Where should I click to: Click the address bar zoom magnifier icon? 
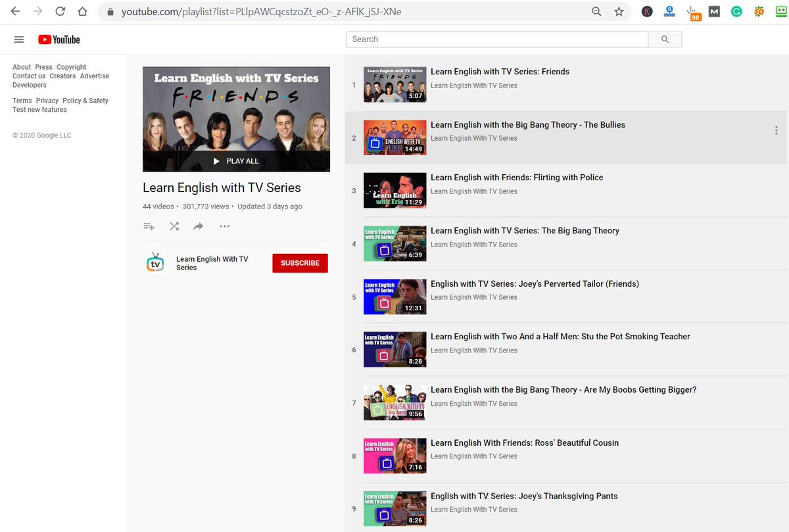coord(596,11)
